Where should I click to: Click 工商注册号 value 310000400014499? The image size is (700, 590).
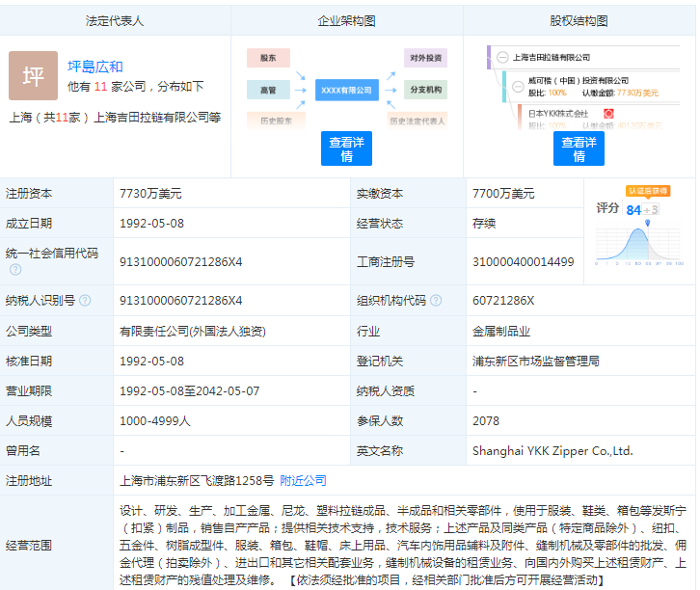click(x=524, y=262)
